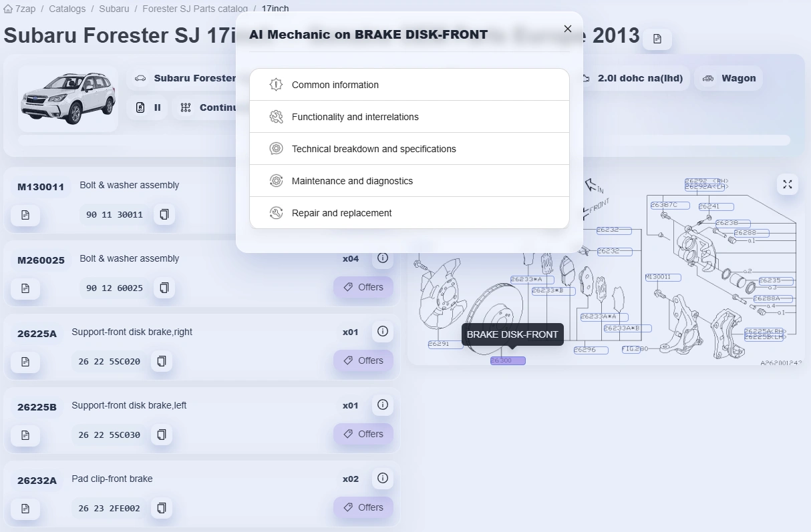Copy part number 26 23 2FE002
The image size is (811, 532).
click(x=161, y=509)
